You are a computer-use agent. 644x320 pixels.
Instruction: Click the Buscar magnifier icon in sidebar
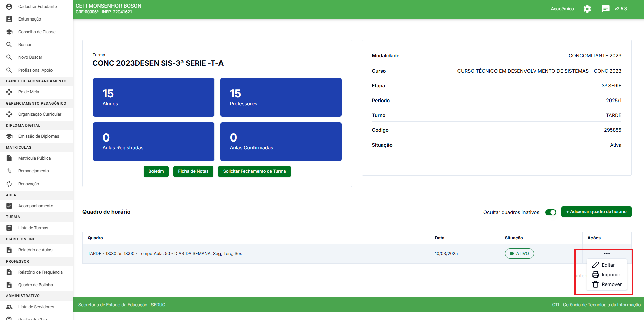(x=9, y=45)
